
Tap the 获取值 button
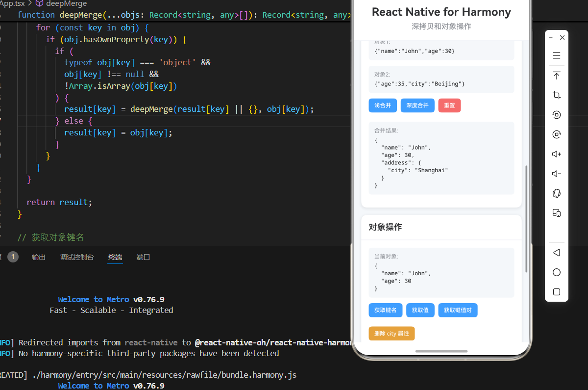pos(420,310)
